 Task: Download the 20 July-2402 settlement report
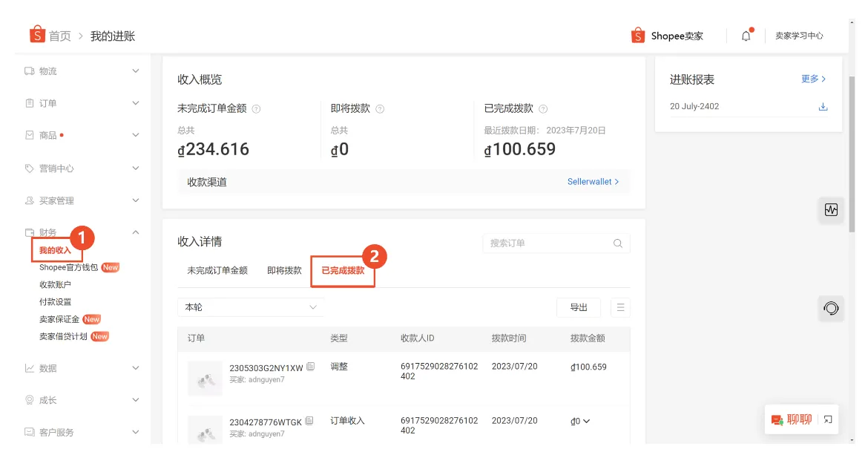point(822,106)
